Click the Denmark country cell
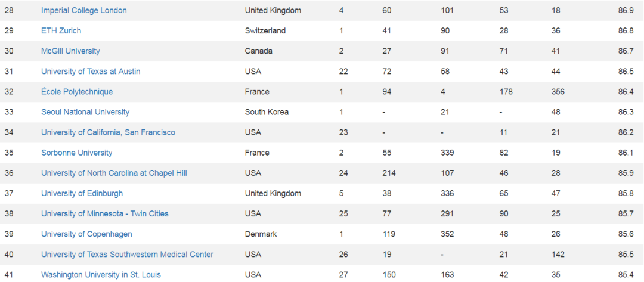644x282 pixels. coord(261,234)
